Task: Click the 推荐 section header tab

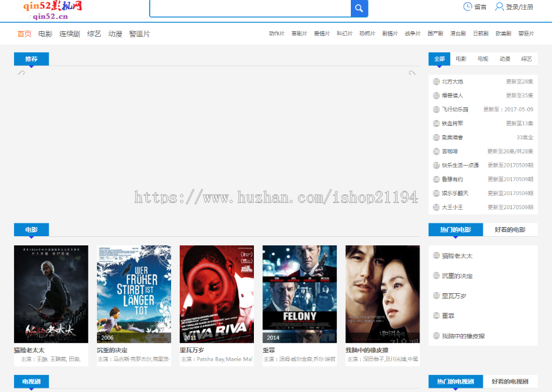Action: [x=31, y=59]
